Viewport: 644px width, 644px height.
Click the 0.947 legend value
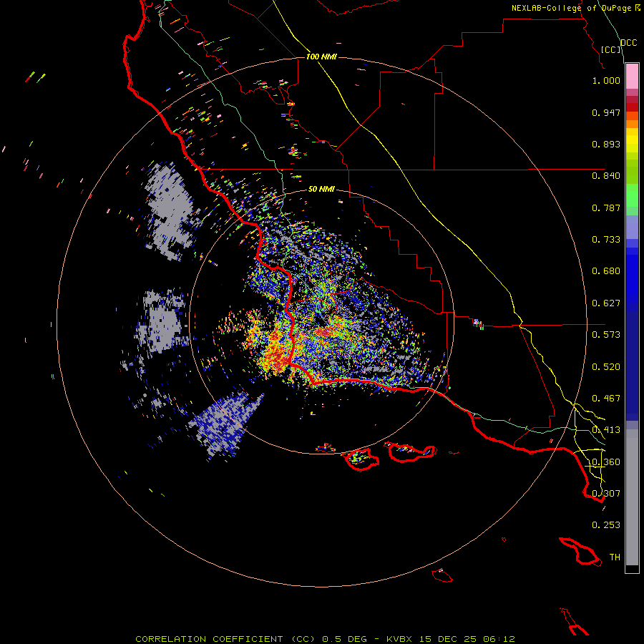(x=606, y=112)
